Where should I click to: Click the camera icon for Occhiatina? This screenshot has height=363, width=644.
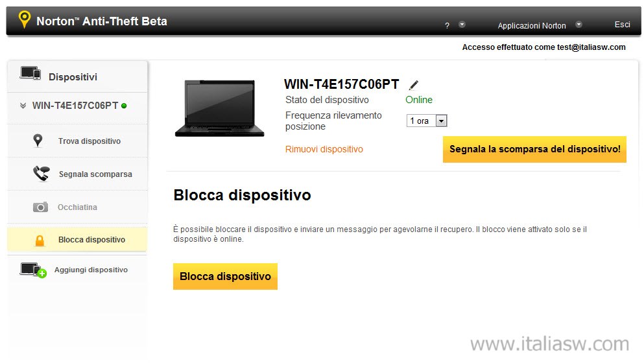[x=40, y=207]
